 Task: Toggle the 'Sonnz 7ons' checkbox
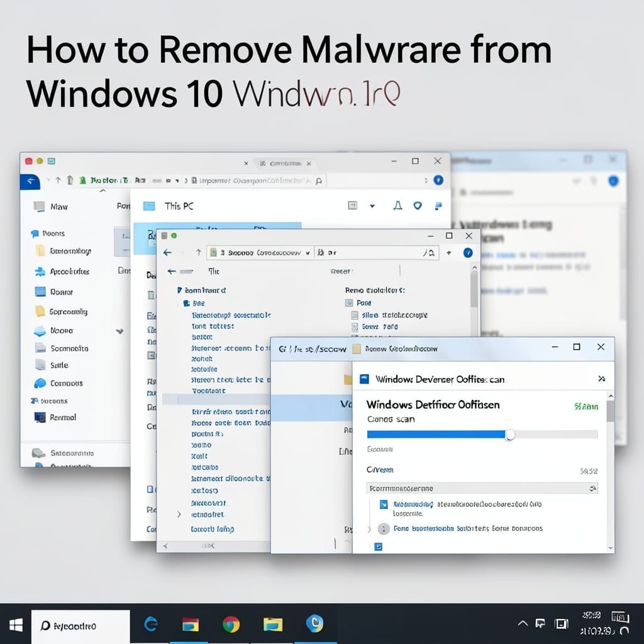click(355, 327)
